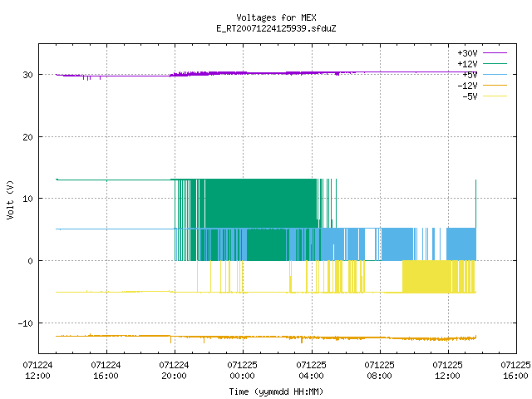532x399 pixels.
Task: Click the y-axis tick label 20
Action: pos(27,137)
